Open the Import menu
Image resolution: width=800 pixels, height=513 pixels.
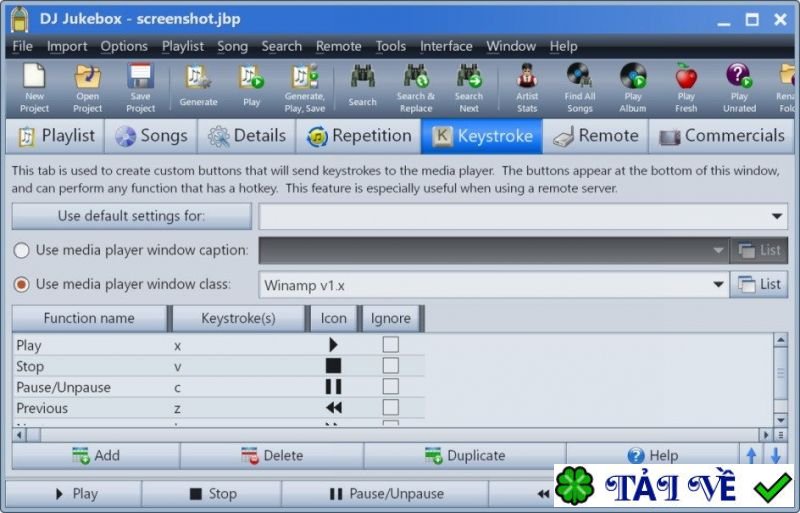[x=67, y=46]
